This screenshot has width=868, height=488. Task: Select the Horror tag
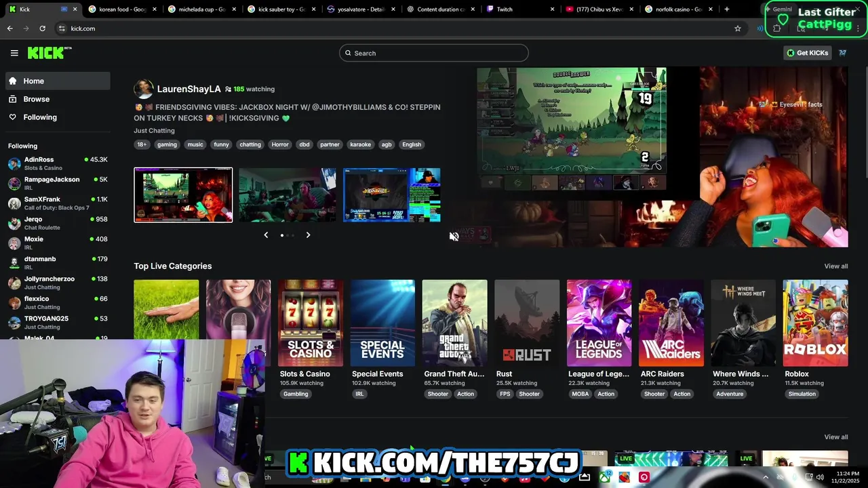coord(280,144)
